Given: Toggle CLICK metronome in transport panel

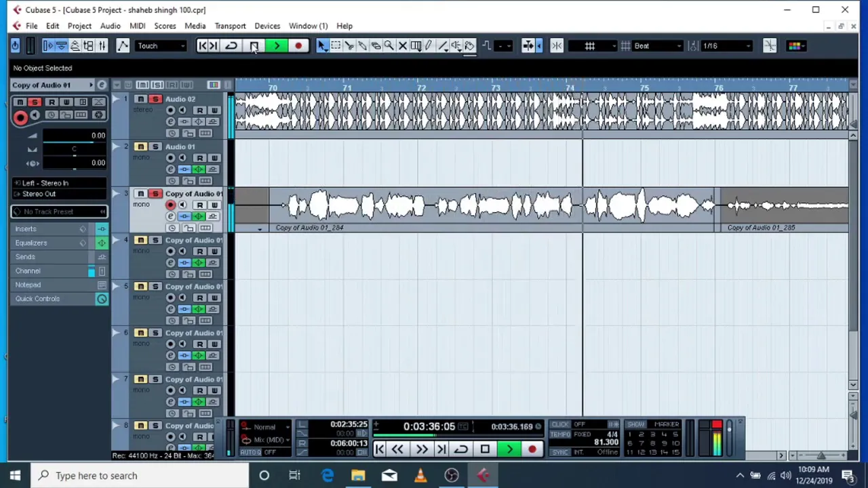Looking at the screenshot, I should (x=561, y=425).
